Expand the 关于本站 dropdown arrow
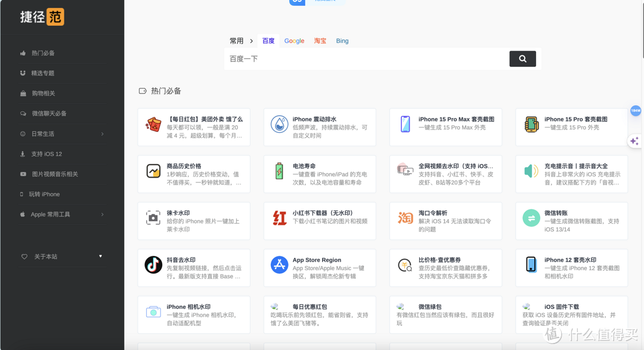Viewport: 644px width, 350px height. point(100,256)
